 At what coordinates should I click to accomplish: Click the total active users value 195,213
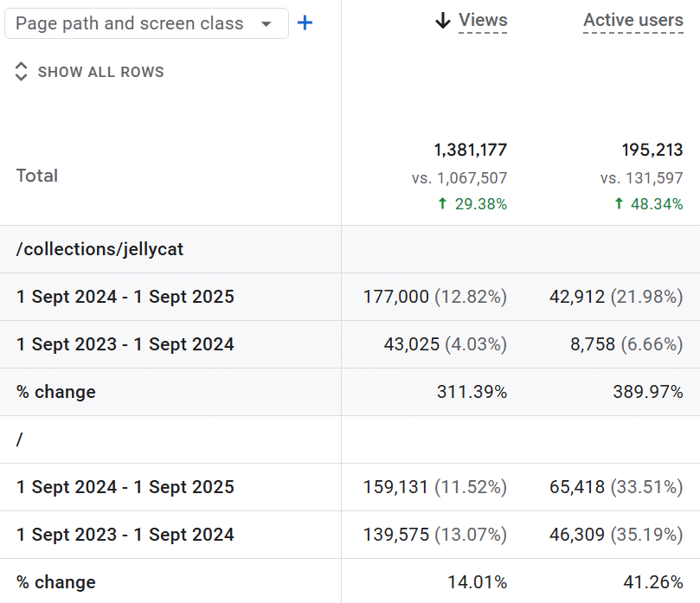pyautogui.click(x=652, y=151)
